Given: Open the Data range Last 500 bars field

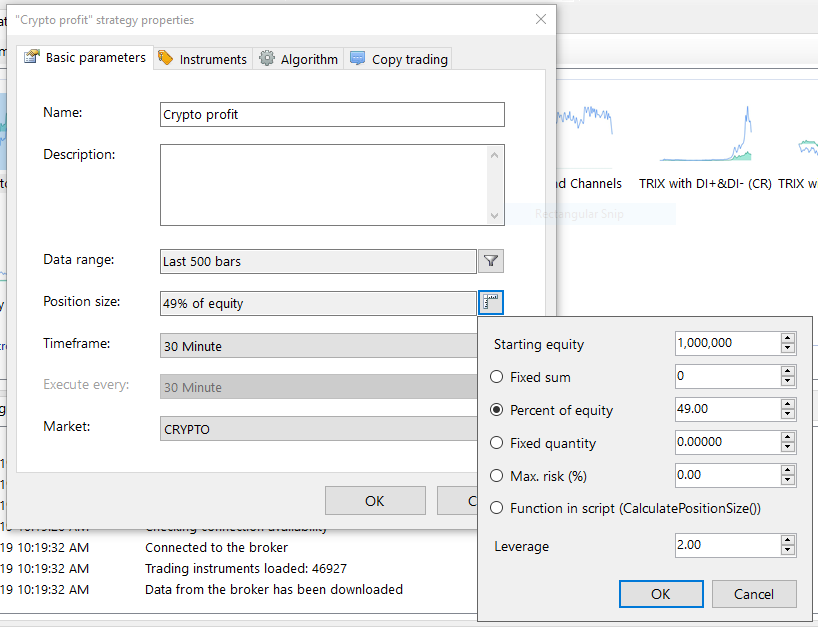Looking at the screenshot, I should click(x=318, y=262).
